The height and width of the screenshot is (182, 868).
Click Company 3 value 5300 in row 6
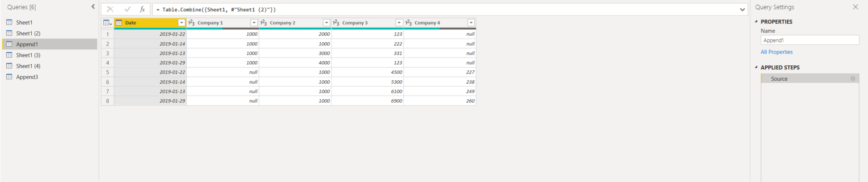(x=367, y=82)
